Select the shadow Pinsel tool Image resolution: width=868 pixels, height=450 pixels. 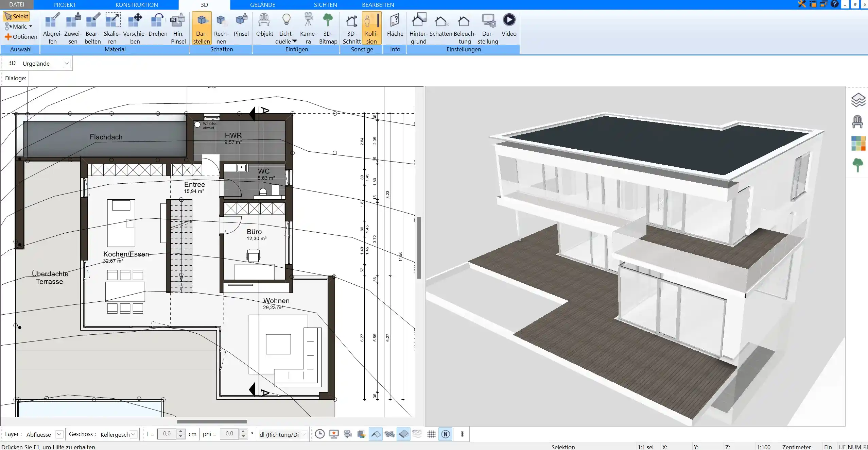point(241,25)
